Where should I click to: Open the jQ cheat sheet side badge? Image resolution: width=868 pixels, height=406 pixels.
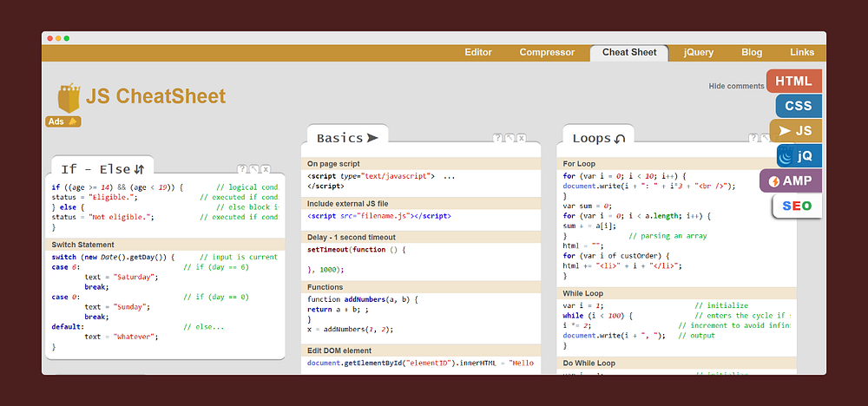pyautogui.click(x=799, y=157)
